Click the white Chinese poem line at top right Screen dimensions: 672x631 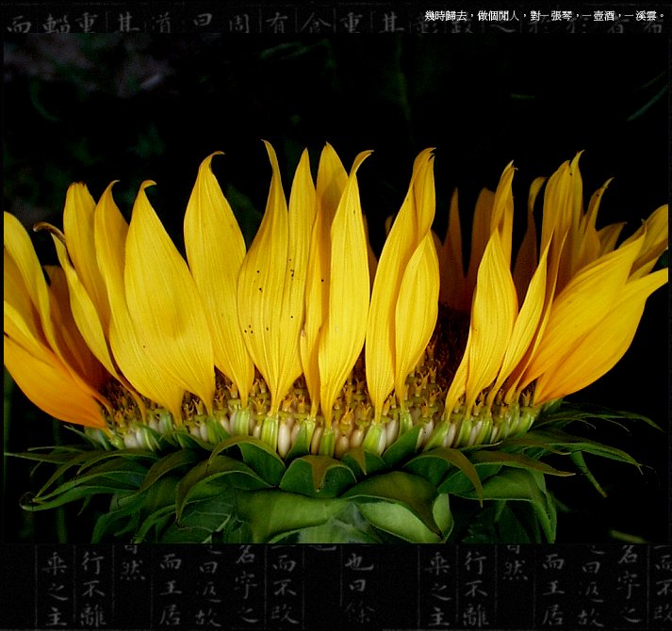[545, 16]
